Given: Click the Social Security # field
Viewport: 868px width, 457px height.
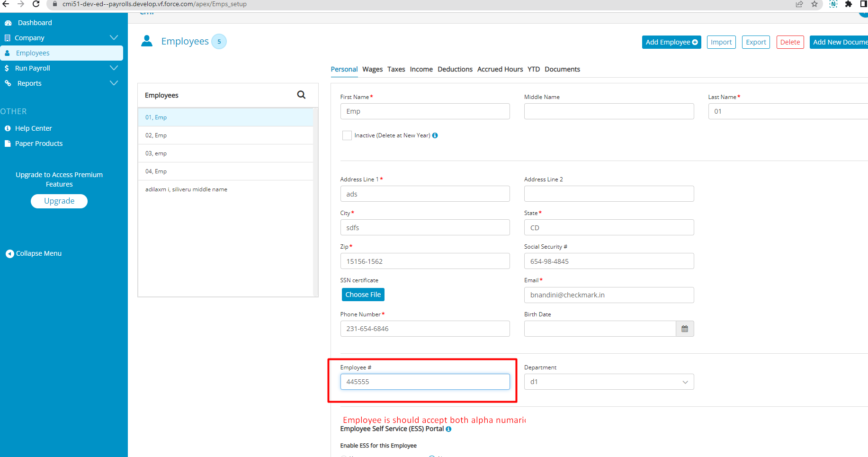Looking at the screenshot, I should coord(609,261).
